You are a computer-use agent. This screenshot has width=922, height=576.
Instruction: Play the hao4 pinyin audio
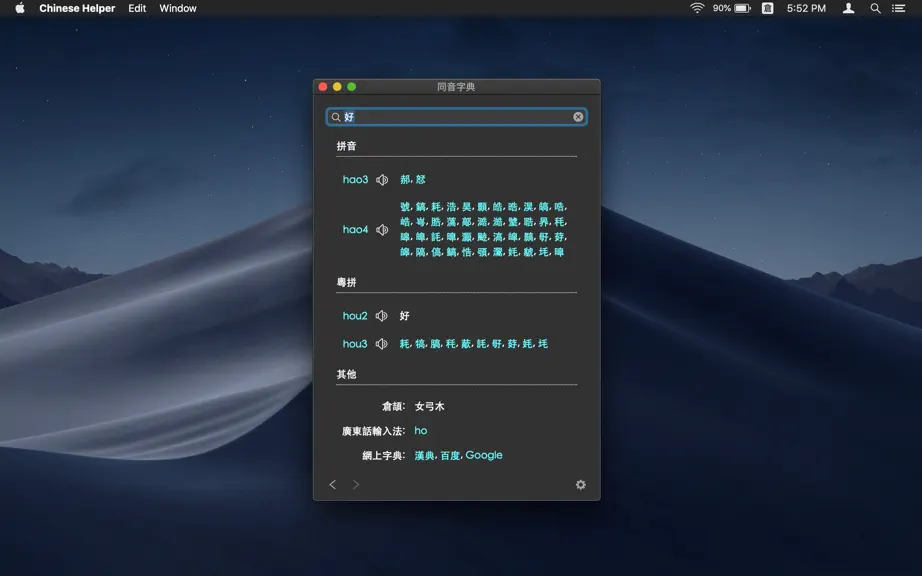coord(382,230)
